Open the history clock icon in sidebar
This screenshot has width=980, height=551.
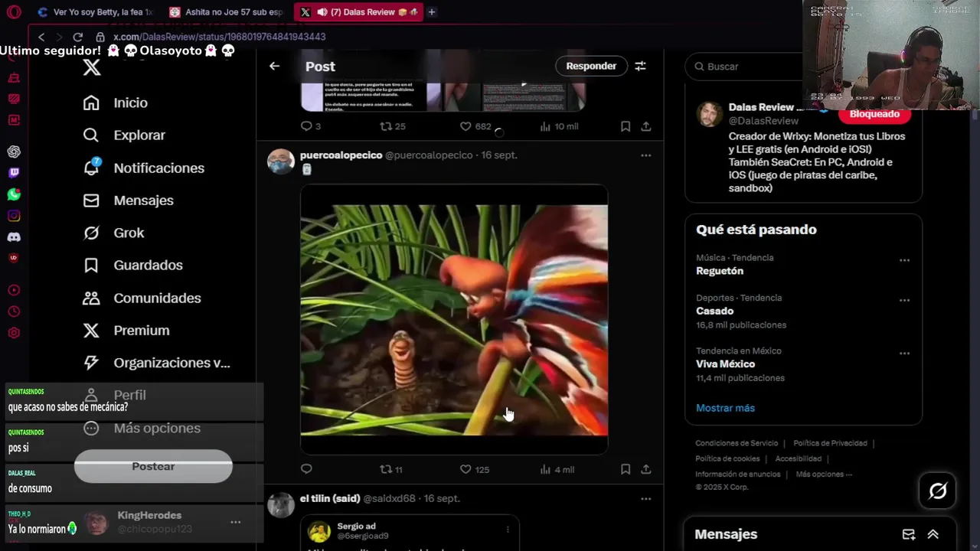coord(14,311)
